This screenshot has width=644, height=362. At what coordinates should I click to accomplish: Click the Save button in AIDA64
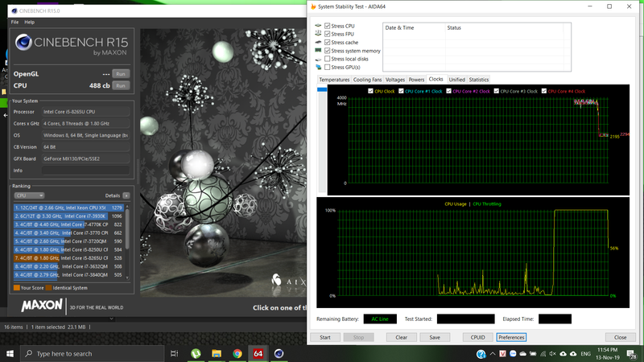pyautogui.click(x=435, y=337)
